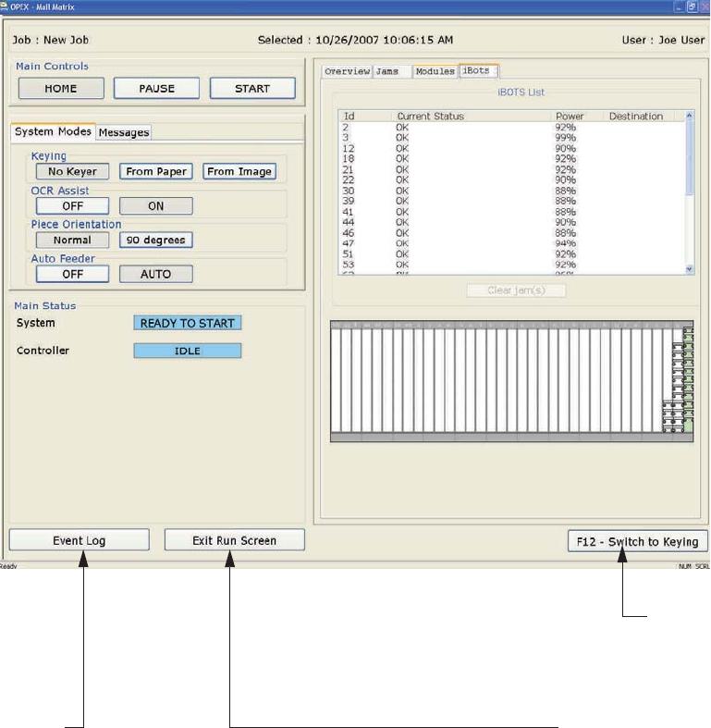The height and width of the screenshot is (728, 711).
Task: Set Piece Orientation to 90 degrees
Action: tap(156, 240)
